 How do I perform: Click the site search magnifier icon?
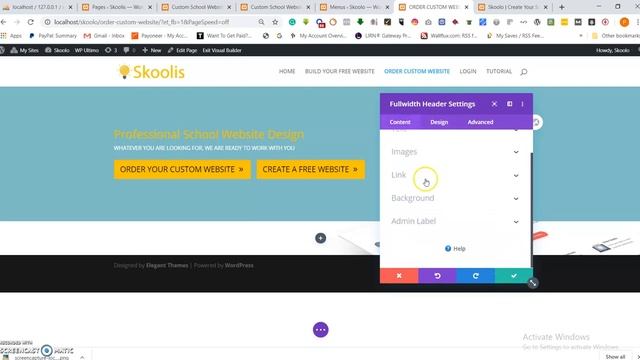click(524, 72)
